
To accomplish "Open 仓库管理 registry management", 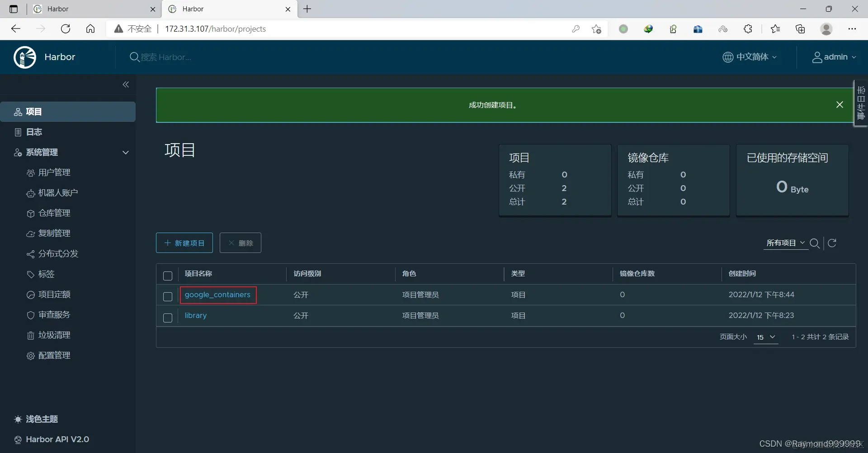I will click(x=54, y=213).
